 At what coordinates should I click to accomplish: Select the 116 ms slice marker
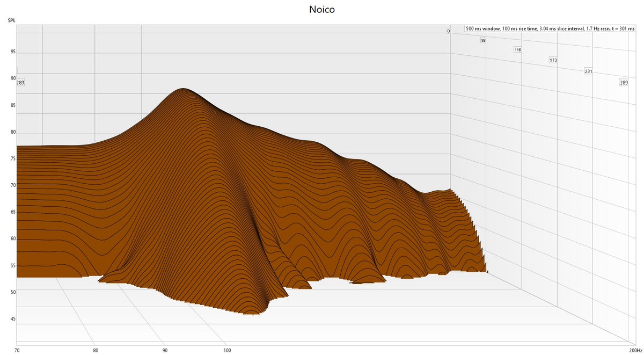click(517, 49)
